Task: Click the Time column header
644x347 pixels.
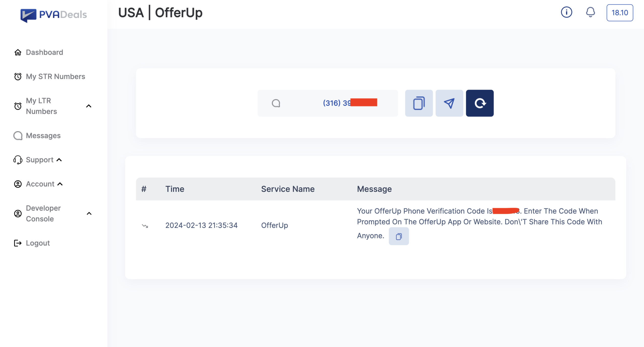Action: tap(175, 189)
